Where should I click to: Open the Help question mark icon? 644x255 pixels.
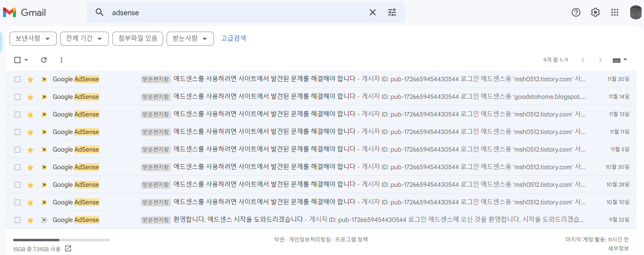tap(576, 12)
